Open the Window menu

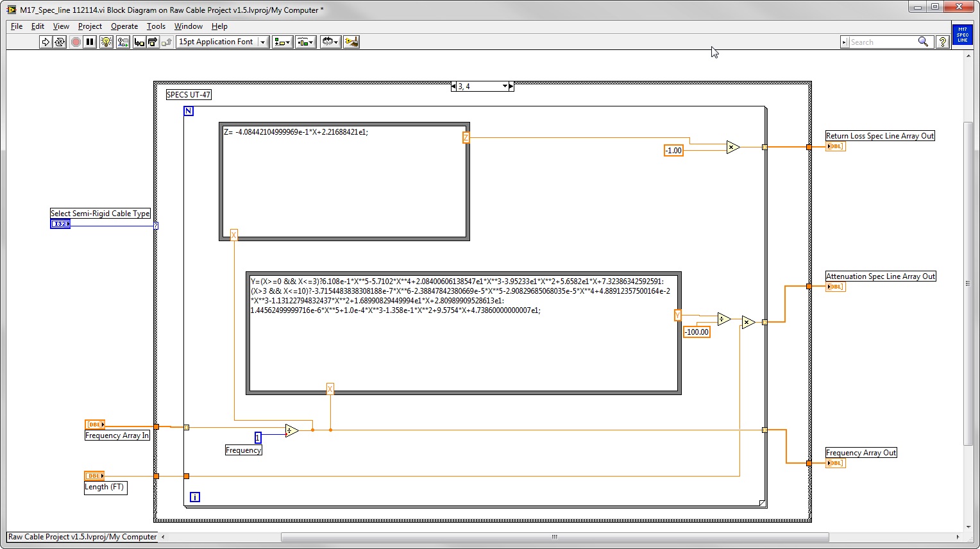189,26
